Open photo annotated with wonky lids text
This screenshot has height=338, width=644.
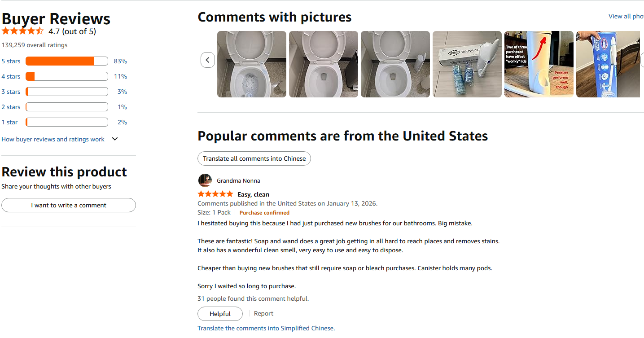[x=539, y=64]
